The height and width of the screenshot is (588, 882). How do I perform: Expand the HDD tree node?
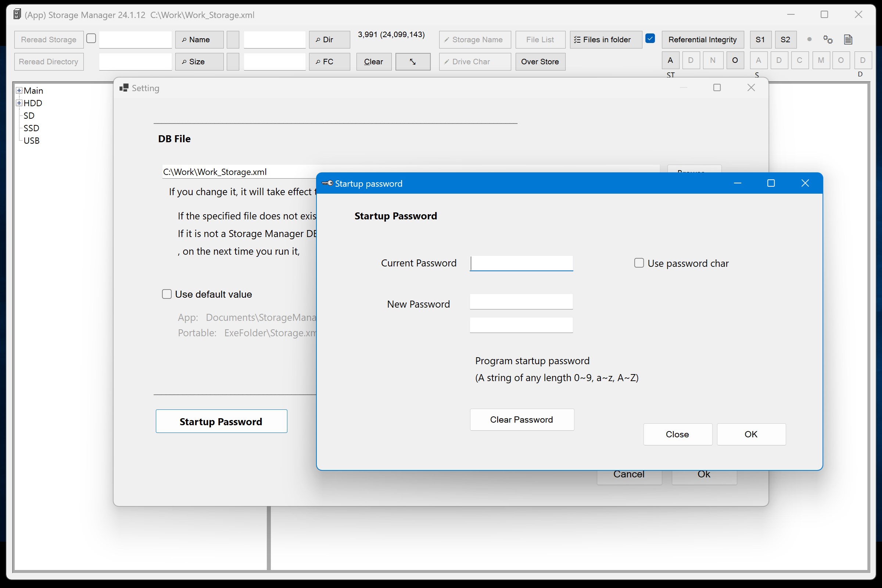tap(19, 103)
